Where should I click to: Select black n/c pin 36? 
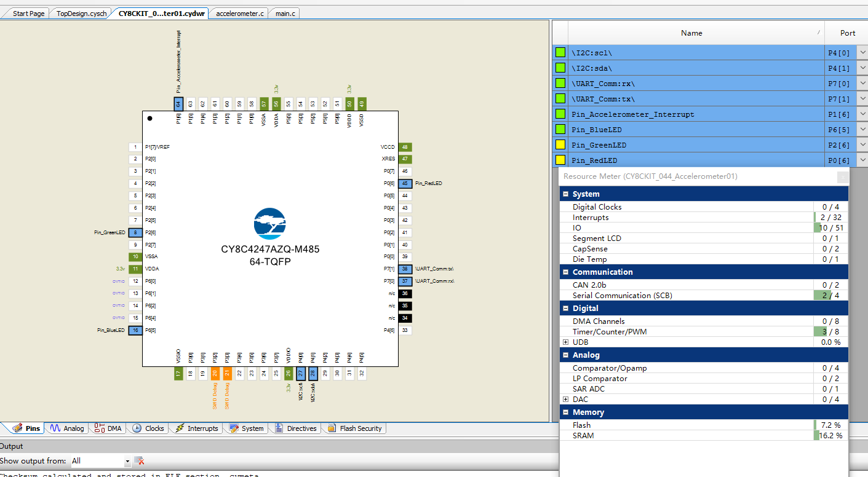click(x=405, y=293)
